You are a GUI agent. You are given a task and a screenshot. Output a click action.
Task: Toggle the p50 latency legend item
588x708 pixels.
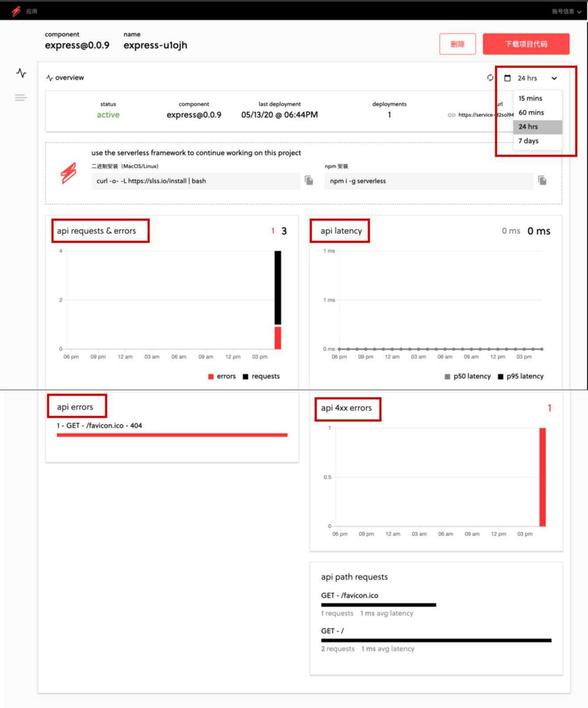click(468, 376)
